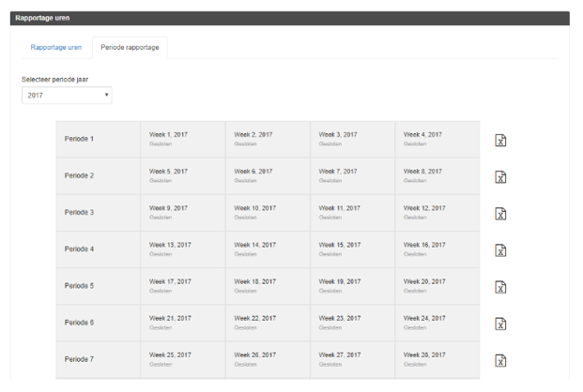Screen dimensions: 583x392
Task: Open the period year dropdown showing 2017
Action: click(67, 96)
